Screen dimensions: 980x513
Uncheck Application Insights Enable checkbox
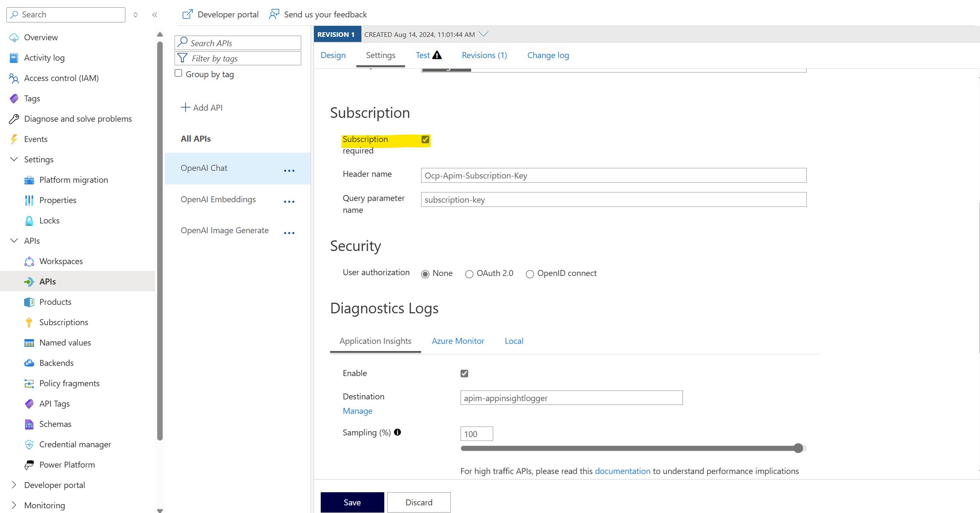pos(464,374)
